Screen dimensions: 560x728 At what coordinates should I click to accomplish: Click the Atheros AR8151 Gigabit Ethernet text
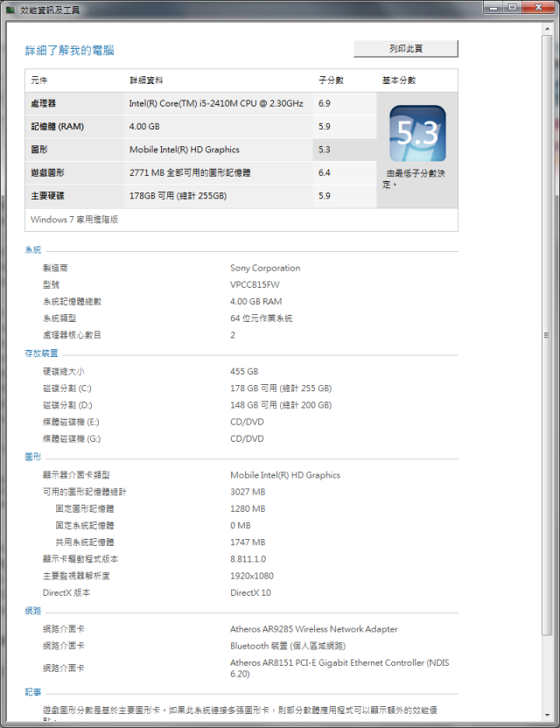tap(339, 668)
